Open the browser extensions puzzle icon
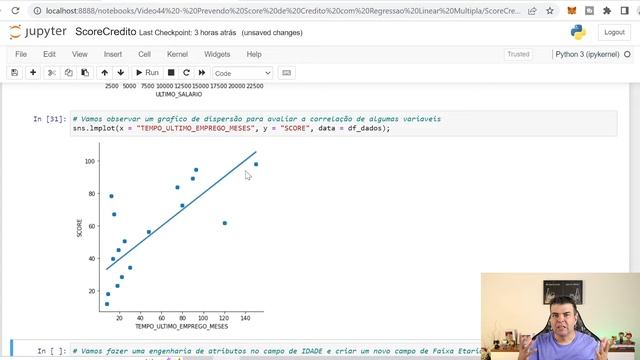This screenshot has height=360, width=640. coord(607,11)
